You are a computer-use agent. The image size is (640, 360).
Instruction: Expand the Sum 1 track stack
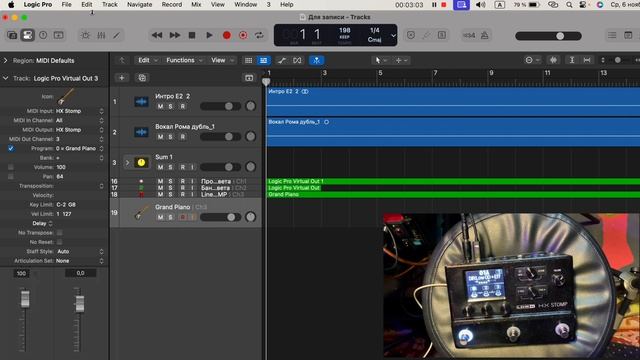point(127,162)
